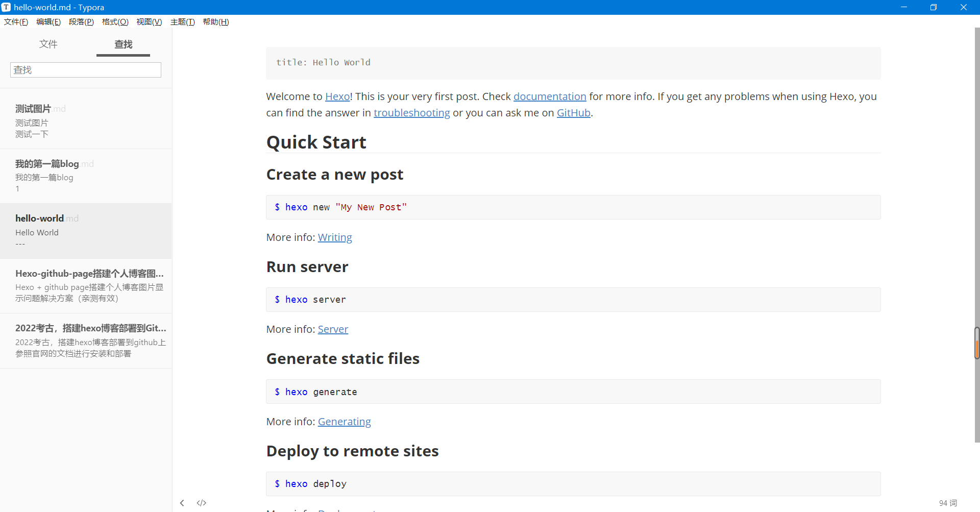Open the 文件(F) menu
The width and height of the screenshot is (980, 512).
16,22
